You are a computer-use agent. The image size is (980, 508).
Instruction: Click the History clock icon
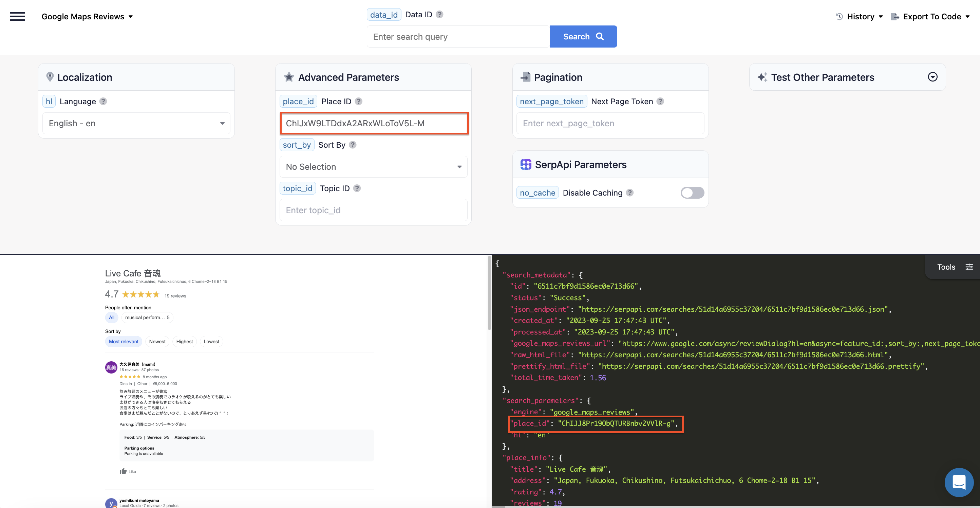tap(839, 16)
